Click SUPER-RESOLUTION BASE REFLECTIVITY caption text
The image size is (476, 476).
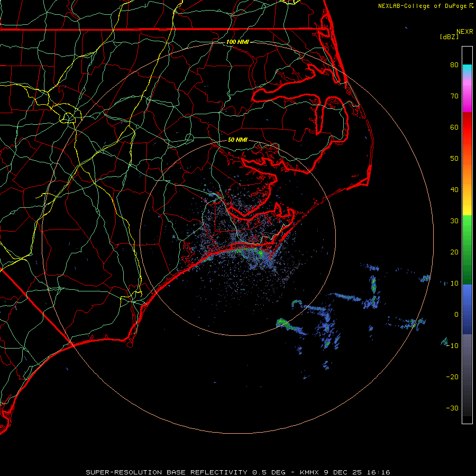point(167,472)
